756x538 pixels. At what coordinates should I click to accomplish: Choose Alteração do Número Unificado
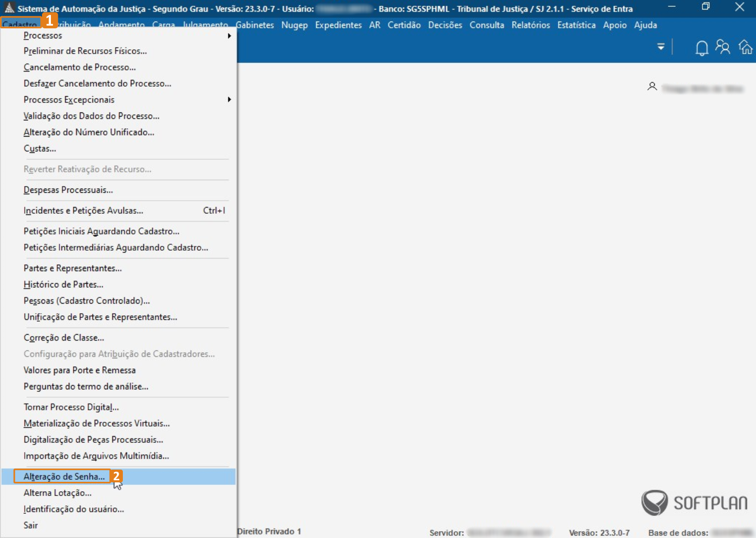(118, 132)
